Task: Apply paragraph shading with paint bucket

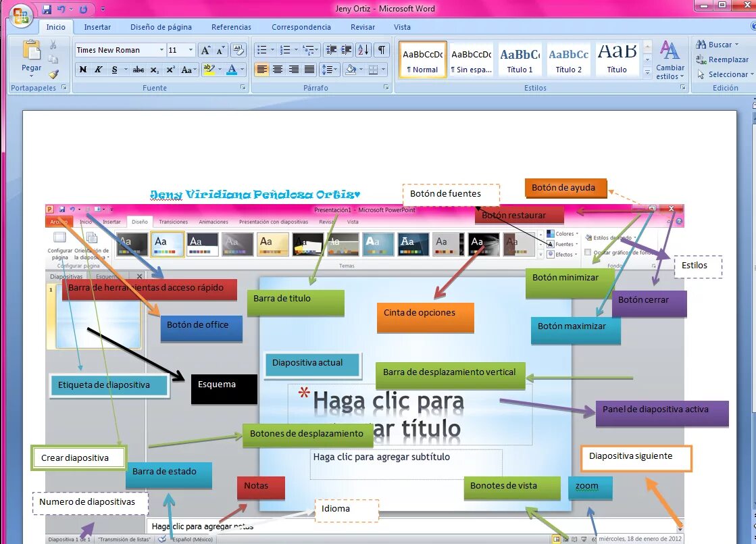Action: tap(351, 70)
